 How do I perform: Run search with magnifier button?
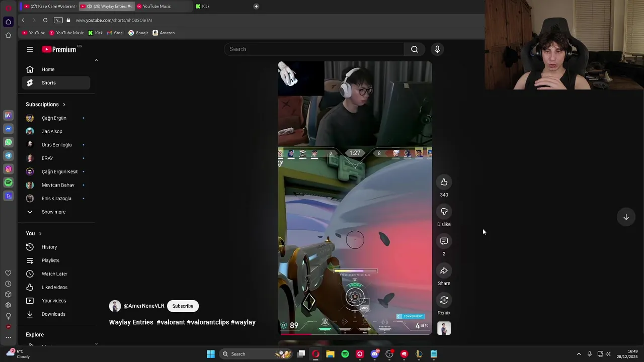tap(415, 49)
